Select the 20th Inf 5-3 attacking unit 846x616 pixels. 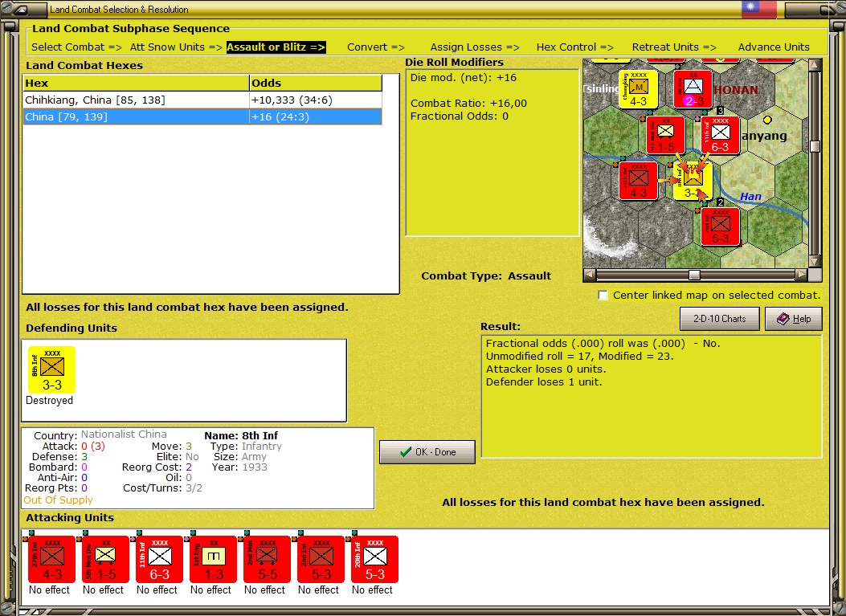tap(374, 559)
